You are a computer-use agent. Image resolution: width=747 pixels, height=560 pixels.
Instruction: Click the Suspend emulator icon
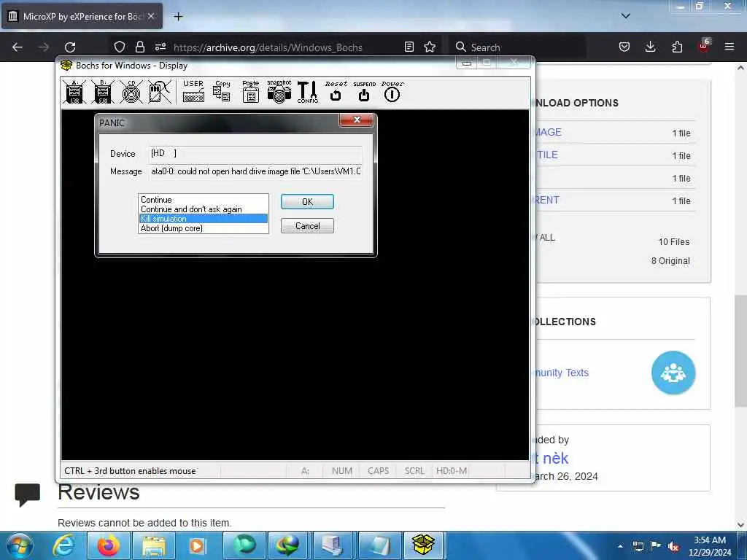coord(364,91)
